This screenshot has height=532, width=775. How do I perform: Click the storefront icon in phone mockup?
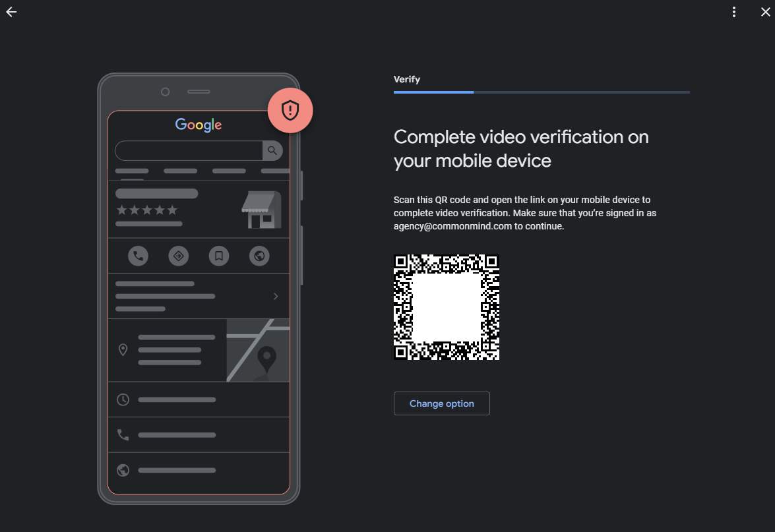point(261,210)
